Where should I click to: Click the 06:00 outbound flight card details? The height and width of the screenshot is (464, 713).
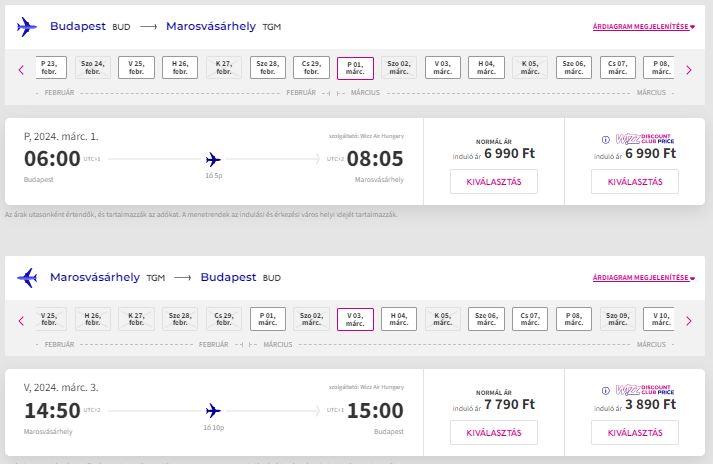(x=214, y=161)
